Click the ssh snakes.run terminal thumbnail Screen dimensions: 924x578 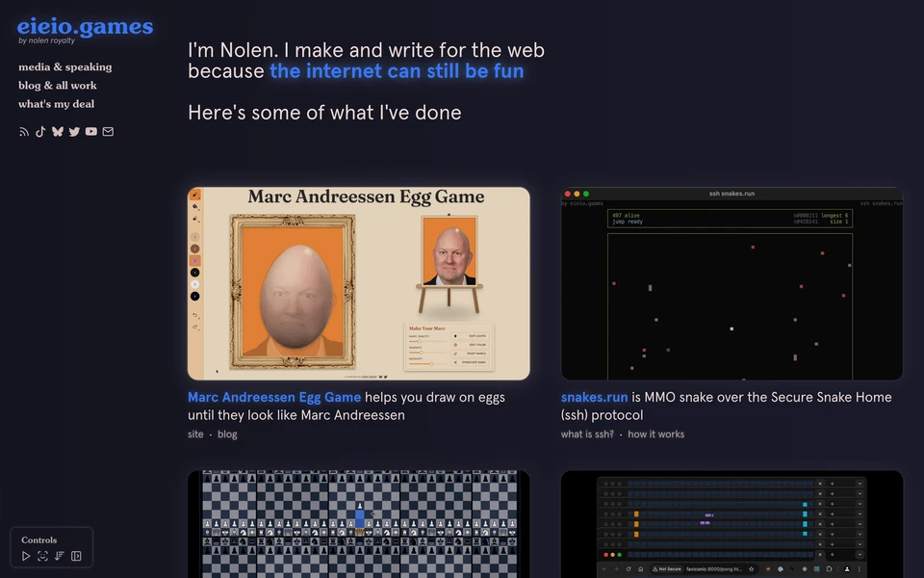point(731,283)
